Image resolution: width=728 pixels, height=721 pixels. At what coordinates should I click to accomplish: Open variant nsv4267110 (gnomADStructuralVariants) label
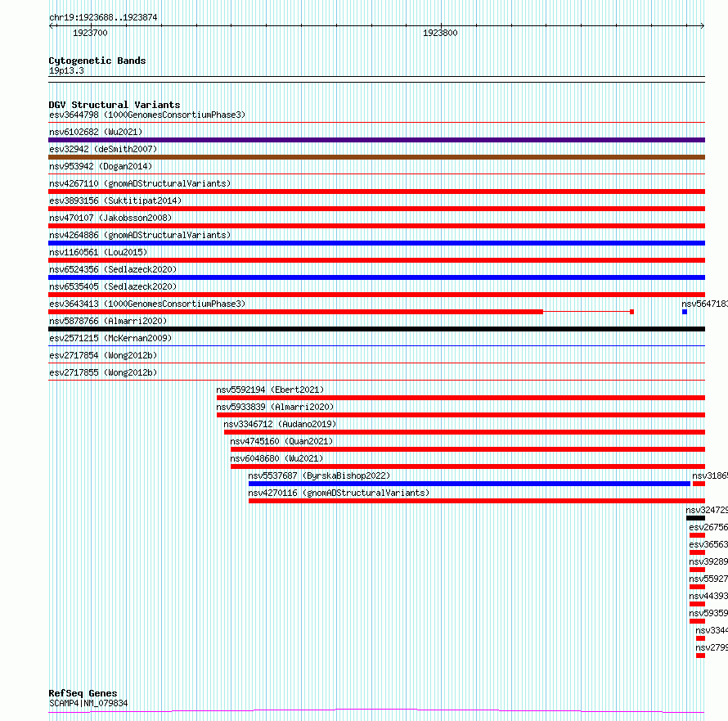click(x=140, y=183)
